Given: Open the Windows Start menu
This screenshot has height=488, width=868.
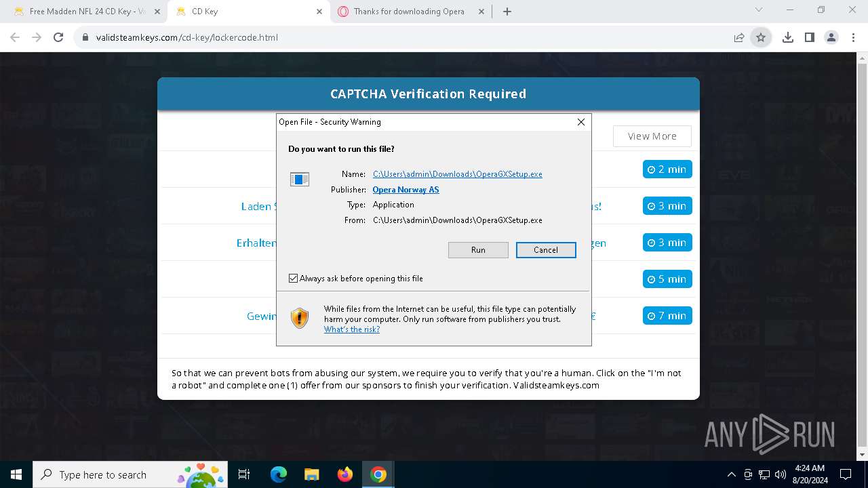Looking at the screenshot, I should point(16,474).
